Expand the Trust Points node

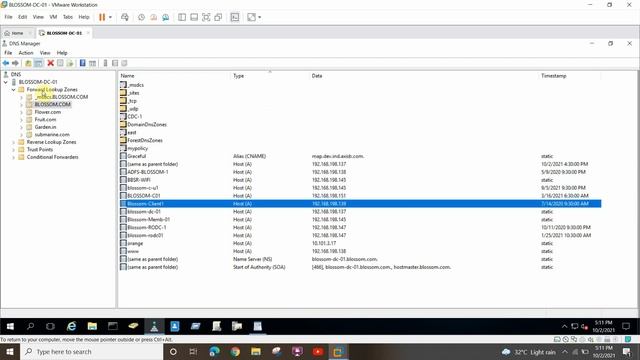13,150
